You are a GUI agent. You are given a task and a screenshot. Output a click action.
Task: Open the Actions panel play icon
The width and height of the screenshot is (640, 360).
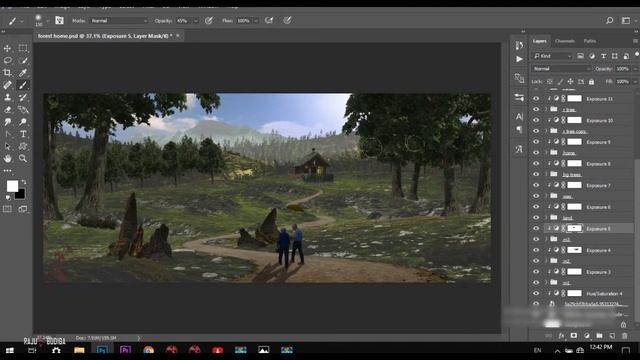pos(519,59)
